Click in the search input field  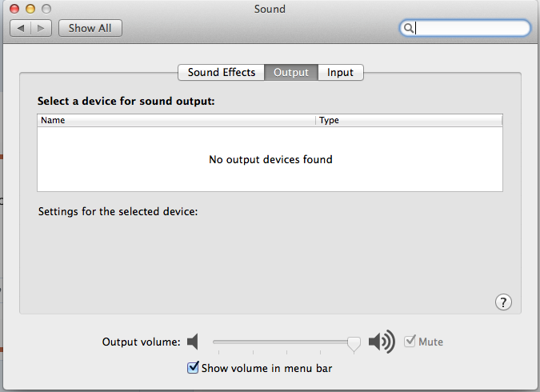pyautogui.click(x=470, y=28)
